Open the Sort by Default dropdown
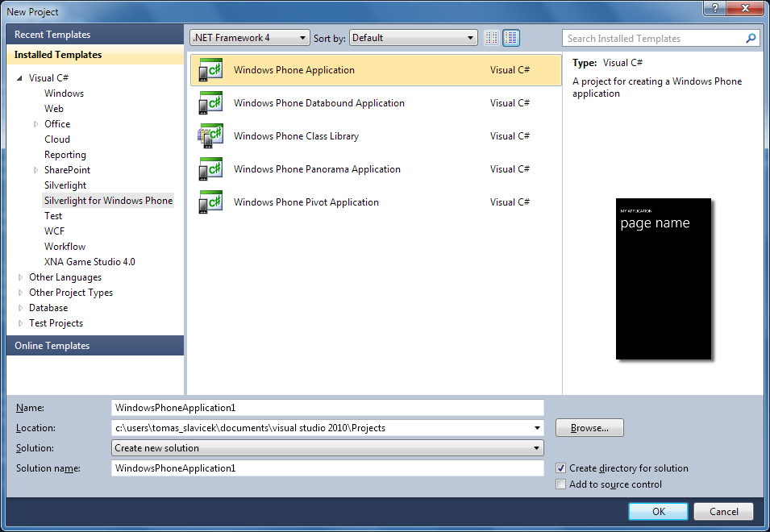770x532 pixels. click(x=414, y=38)
